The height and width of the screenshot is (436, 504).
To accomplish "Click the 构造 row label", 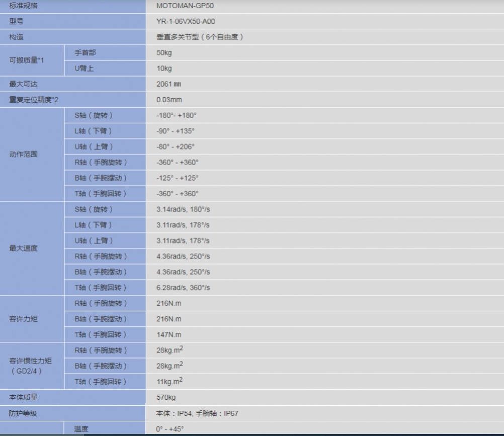I will pos(16,37).
